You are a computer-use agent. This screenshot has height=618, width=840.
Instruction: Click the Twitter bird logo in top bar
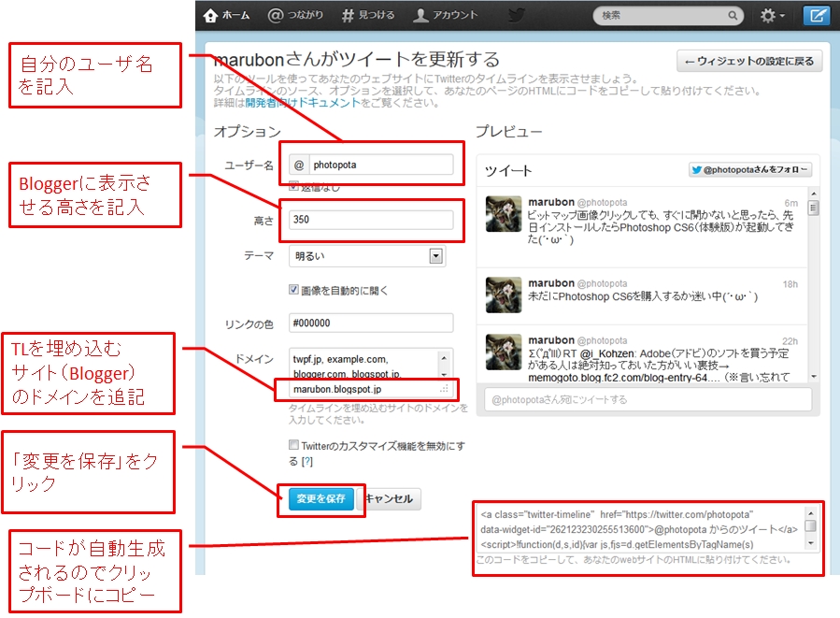(517, 15)
